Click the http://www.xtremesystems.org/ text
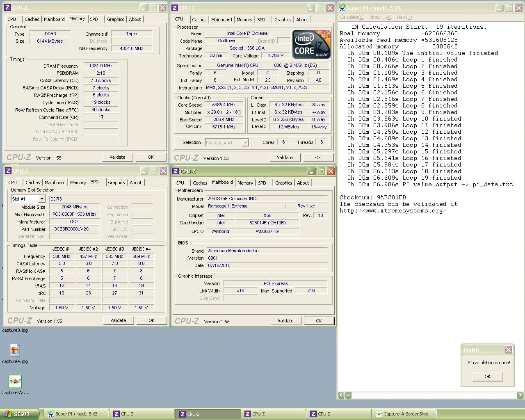The height and width of the screenshot is (420, 525). pyautogui.click(x=393, y=211)
